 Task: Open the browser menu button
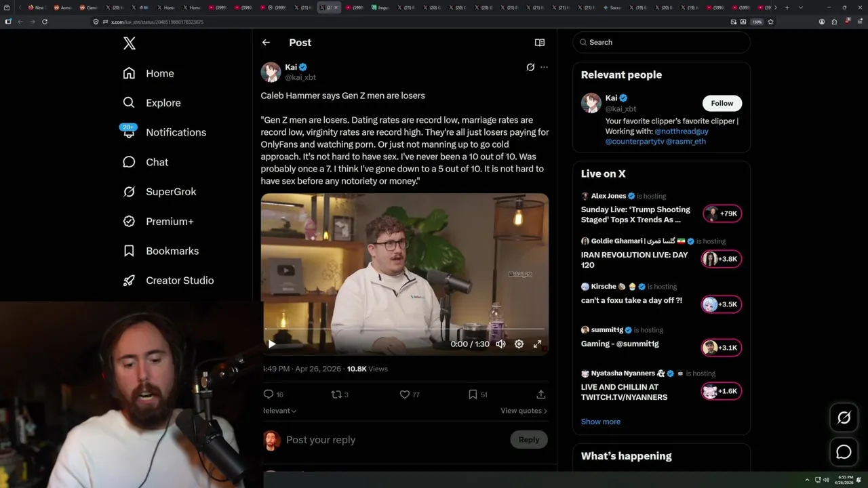pyautogui.click(x=860, y=22)
